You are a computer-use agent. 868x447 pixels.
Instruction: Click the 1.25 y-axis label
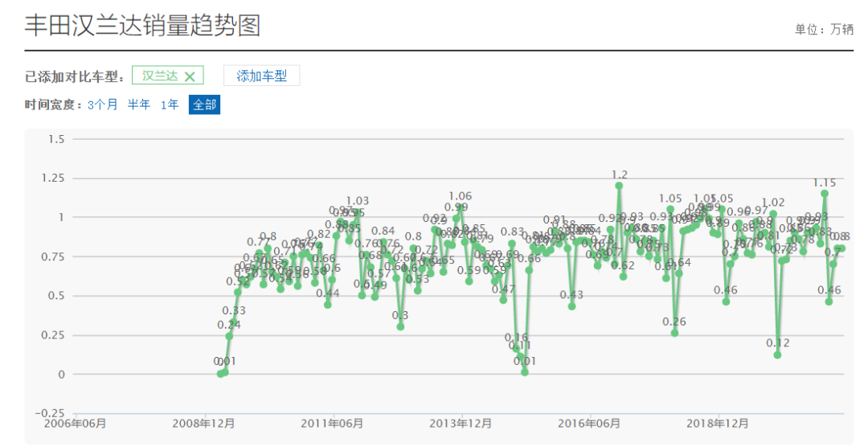(53, 178)
